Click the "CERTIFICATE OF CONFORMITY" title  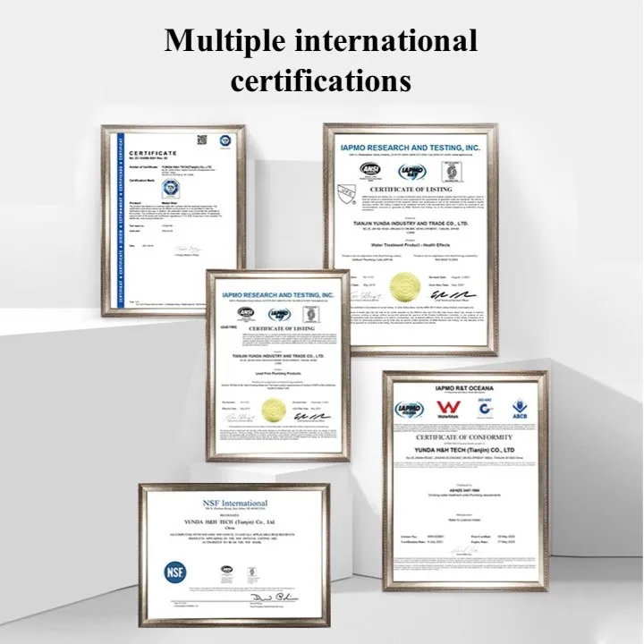click(x=464, y=437)
